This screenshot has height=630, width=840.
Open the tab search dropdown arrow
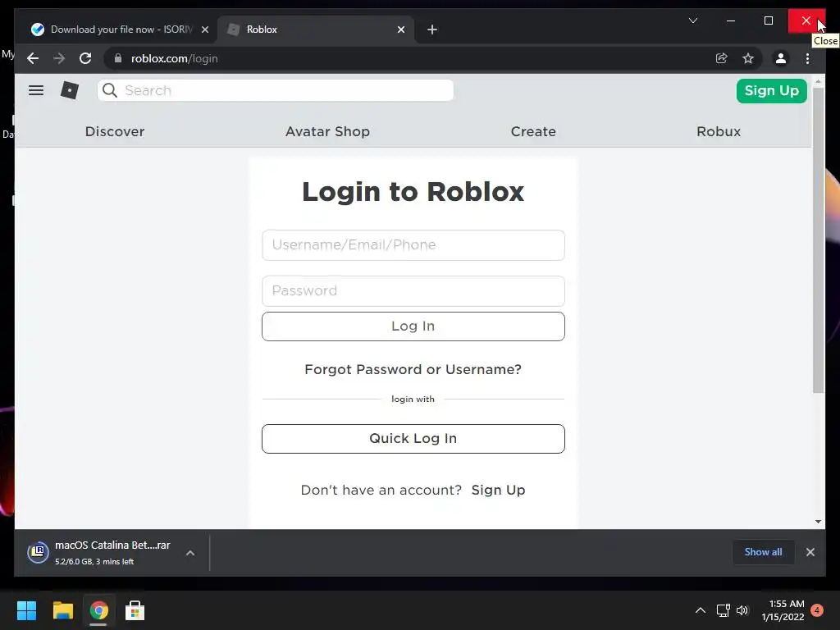point(692,21)
